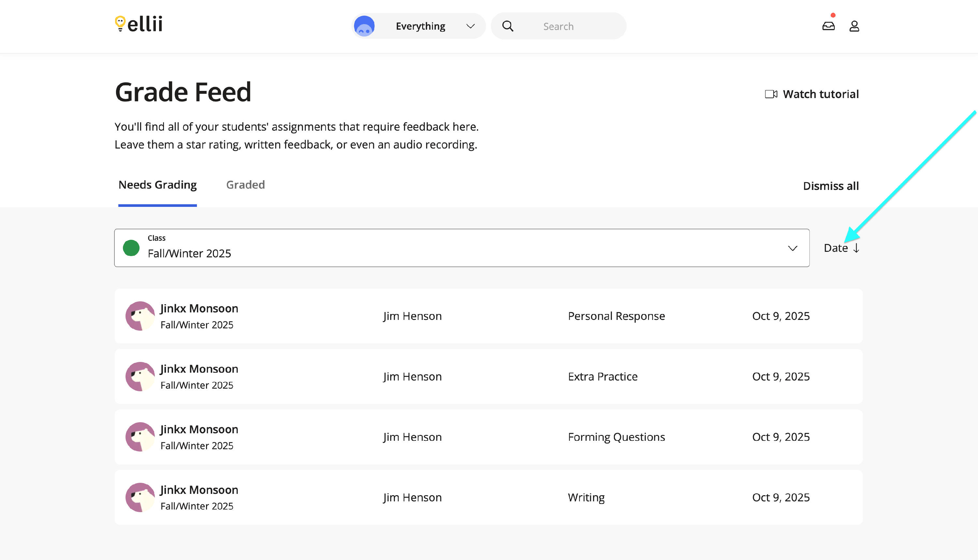978x560 pixels.
Task: Click Dismiss all
Action: tap(831, 186)
